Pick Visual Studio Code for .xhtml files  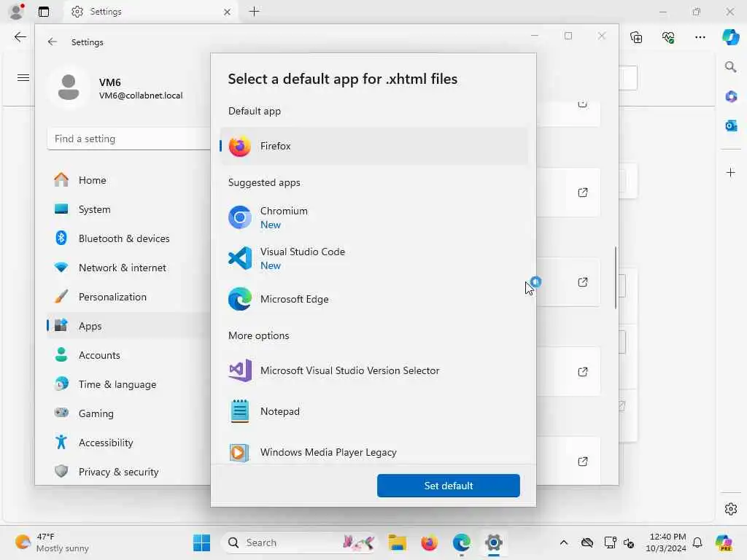click(x=374, y=259)
